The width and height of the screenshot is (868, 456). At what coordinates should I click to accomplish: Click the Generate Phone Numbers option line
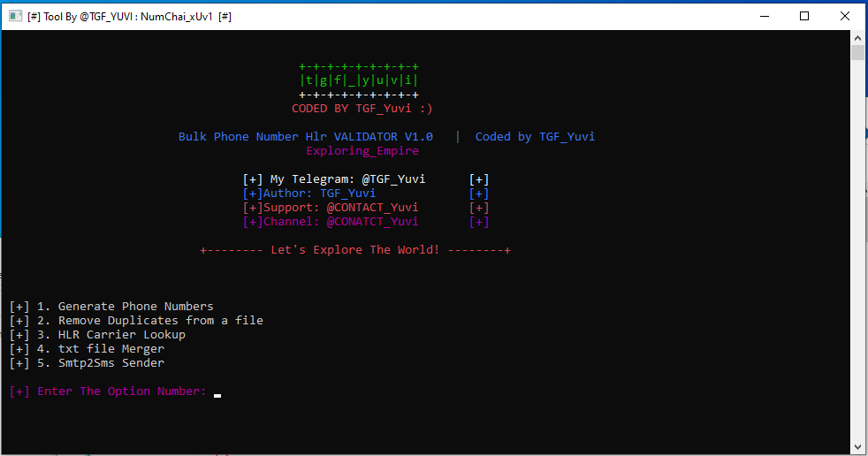click(x=111, y=307)
